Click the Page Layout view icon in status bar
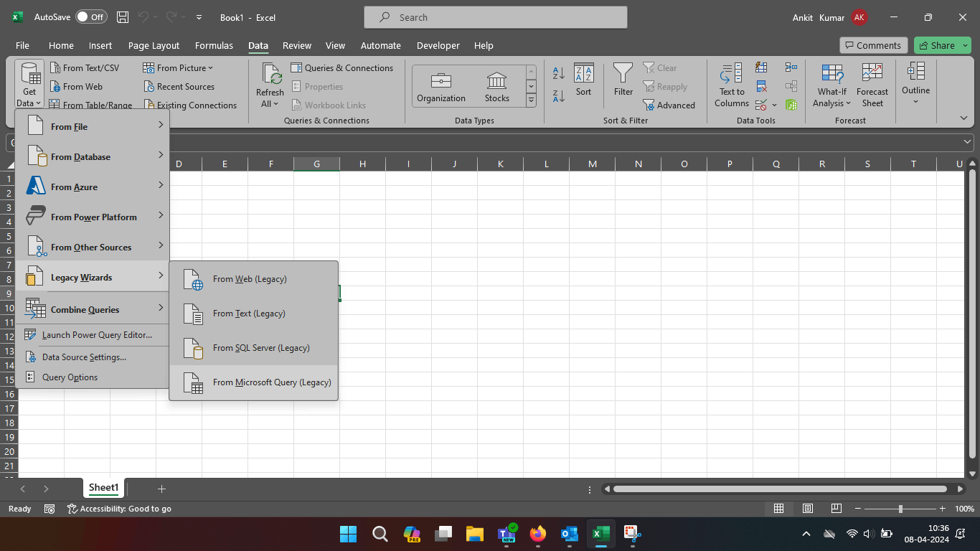The height and width of the screenshot is (551, 980). coord(807,509)
